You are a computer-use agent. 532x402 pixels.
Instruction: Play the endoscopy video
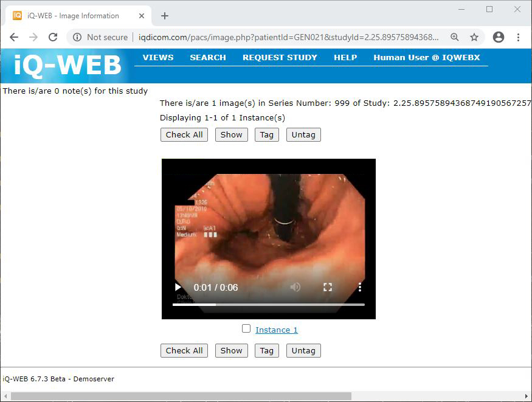pos(178,287)
